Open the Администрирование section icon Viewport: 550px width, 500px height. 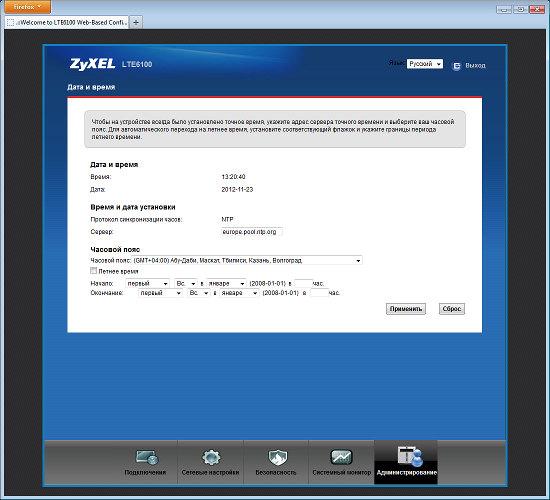click(x=410, y=456)
